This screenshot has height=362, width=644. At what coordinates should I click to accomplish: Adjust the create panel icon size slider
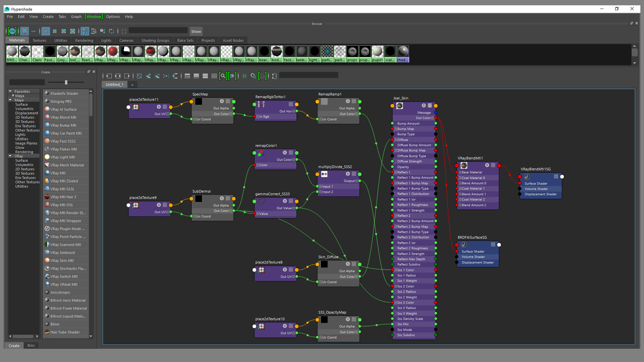coord(66,82)
